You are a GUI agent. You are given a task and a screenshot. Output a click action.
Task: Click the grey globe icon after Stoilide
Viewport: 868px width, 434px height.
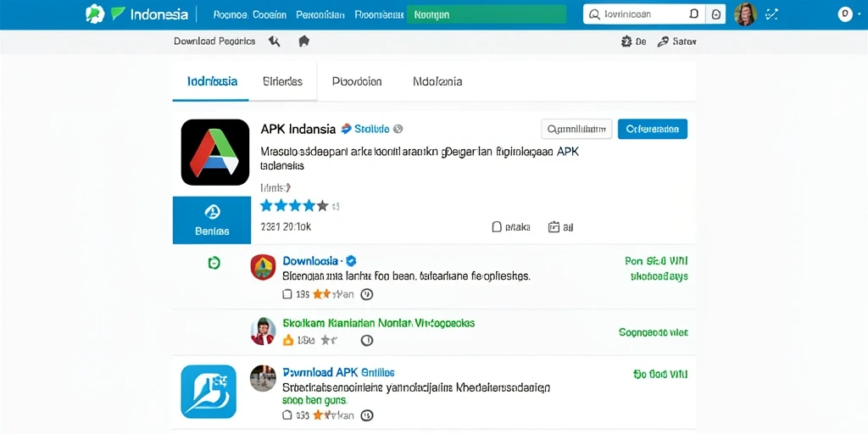click(398, 129)
